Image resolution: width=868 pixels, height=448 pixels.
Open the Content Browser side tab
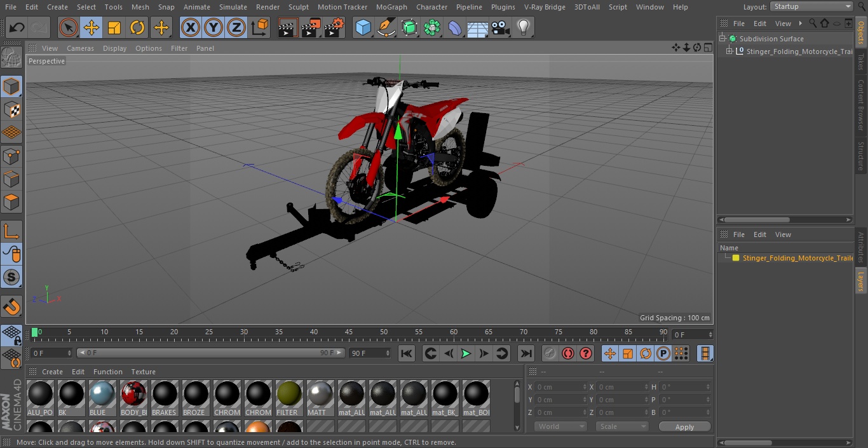[x=861, y=105]
